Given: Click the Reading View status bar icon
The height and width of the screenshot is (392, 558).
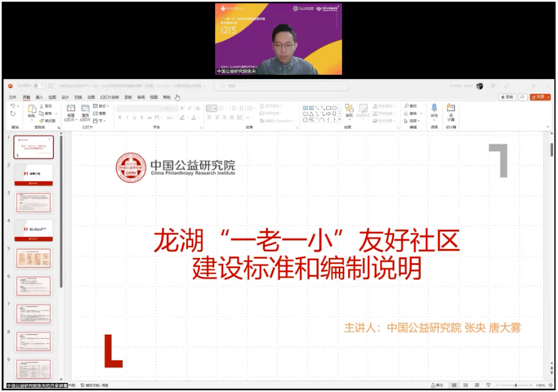Looking at the screenshot, I should tap(477, 385).
